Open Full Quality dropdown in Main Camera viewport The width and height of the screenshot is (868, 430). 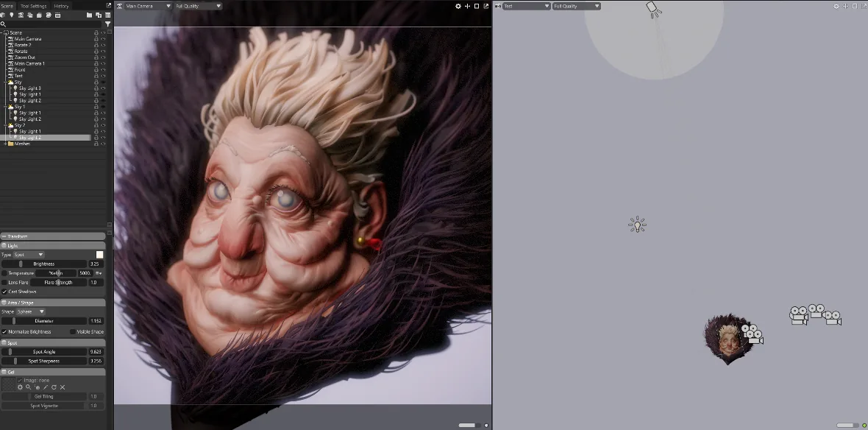tap(198, 6)
